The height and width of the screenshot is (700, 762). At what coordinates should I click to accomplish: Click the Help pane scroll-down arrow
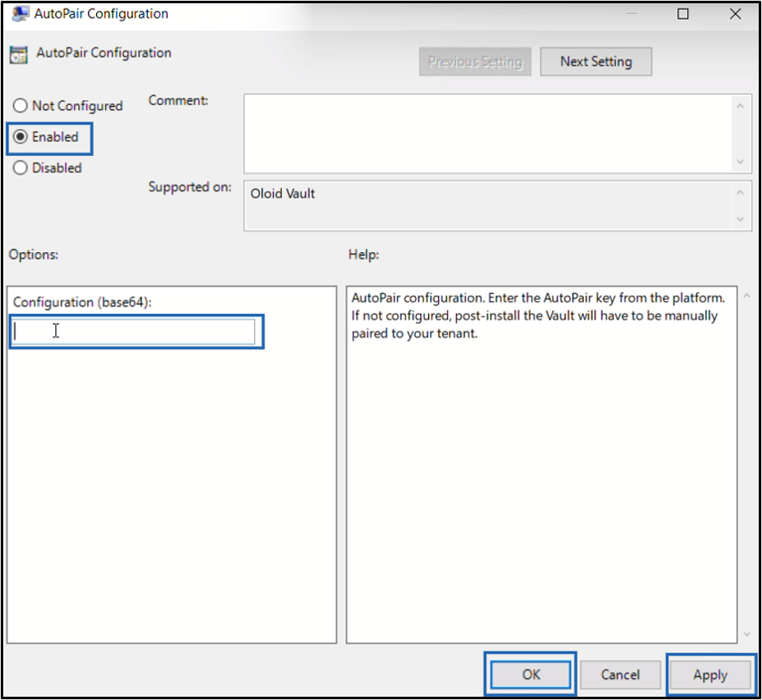[x=747, y=634]
